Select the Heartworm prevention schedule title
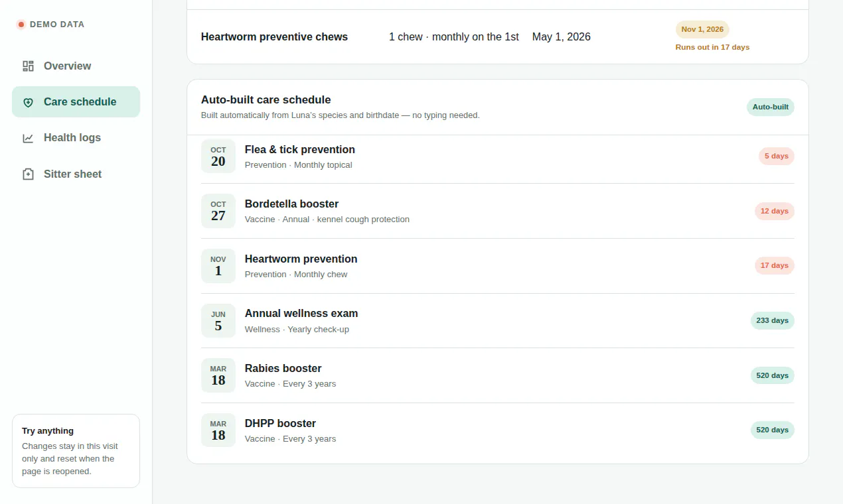 coord(301,259)
